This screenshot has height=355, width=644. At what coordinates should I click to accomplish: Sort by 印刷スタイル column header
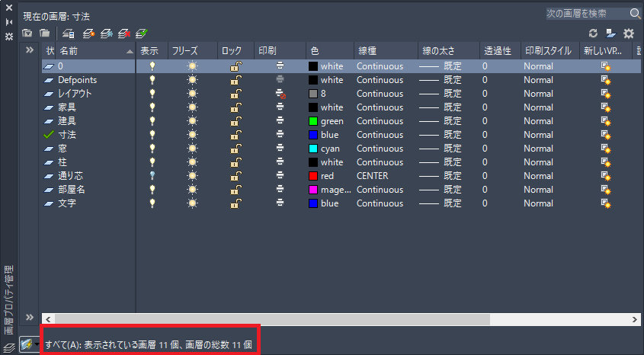tap(550, 51)
